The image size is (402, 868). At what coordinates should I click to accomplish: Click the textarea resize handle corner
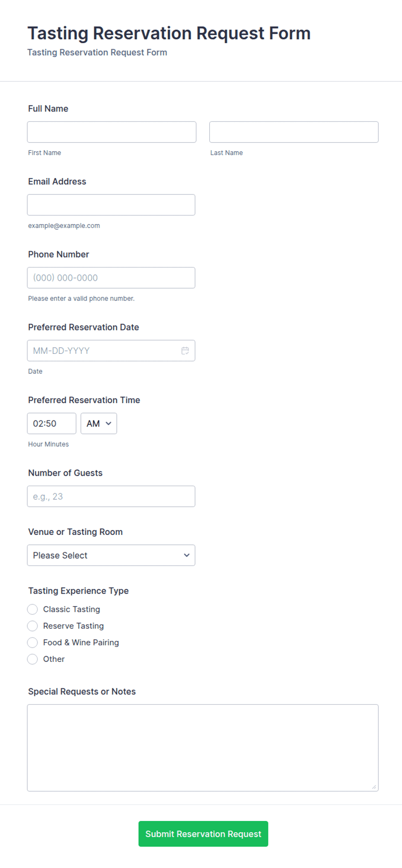pos(374,787)
